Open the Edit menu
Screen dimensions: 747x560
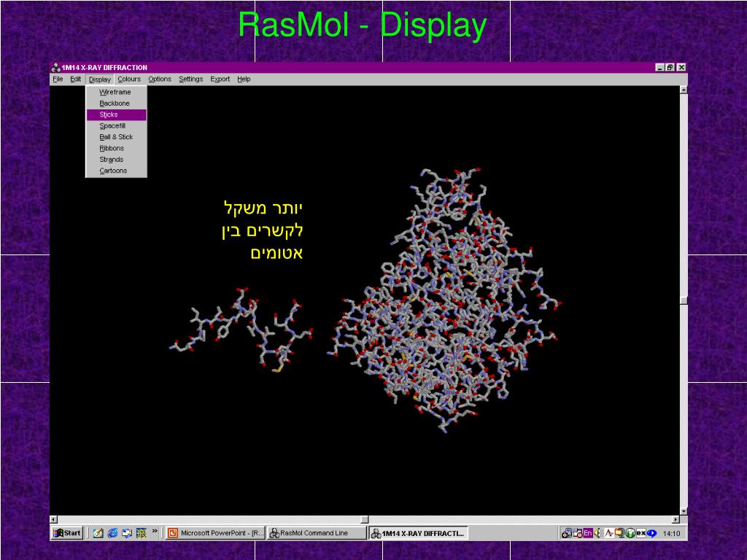(x=75, y=79)
